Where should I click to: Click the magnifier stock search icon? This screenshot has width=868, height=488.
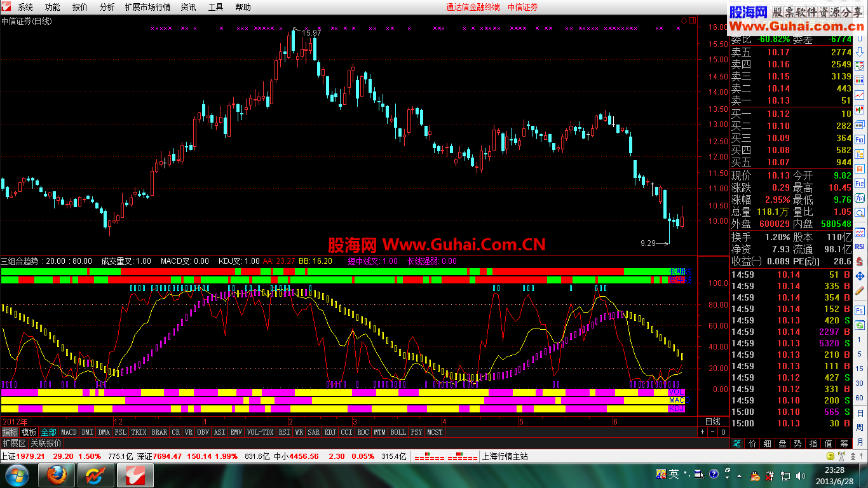tap(859, 212)
